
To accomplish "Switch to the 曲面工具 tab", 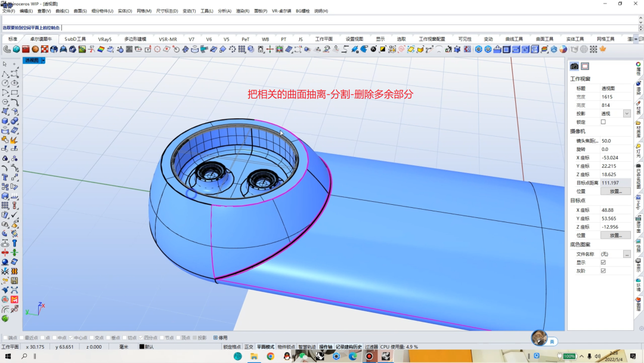I will [x=544, y=39].
